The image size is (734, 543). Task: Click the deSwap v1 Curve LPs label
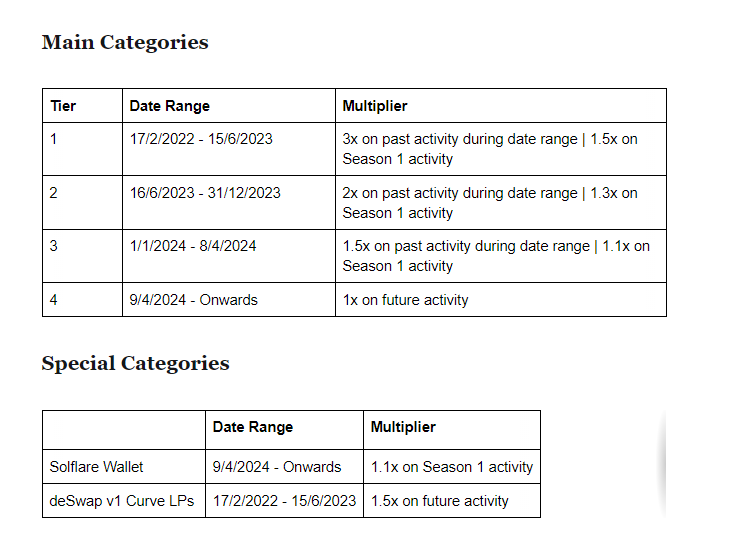[x=124, y=501]
